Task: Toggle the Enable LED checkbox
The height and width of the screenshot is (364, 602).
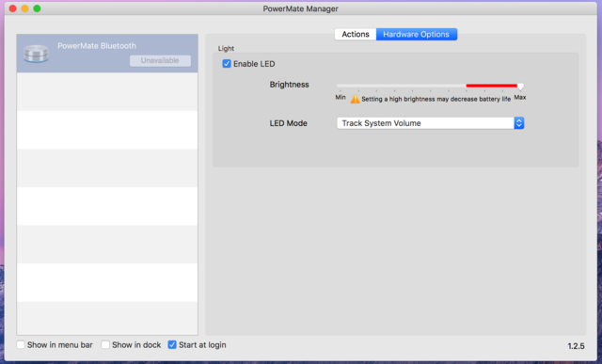Action: (x=227, y=64)
